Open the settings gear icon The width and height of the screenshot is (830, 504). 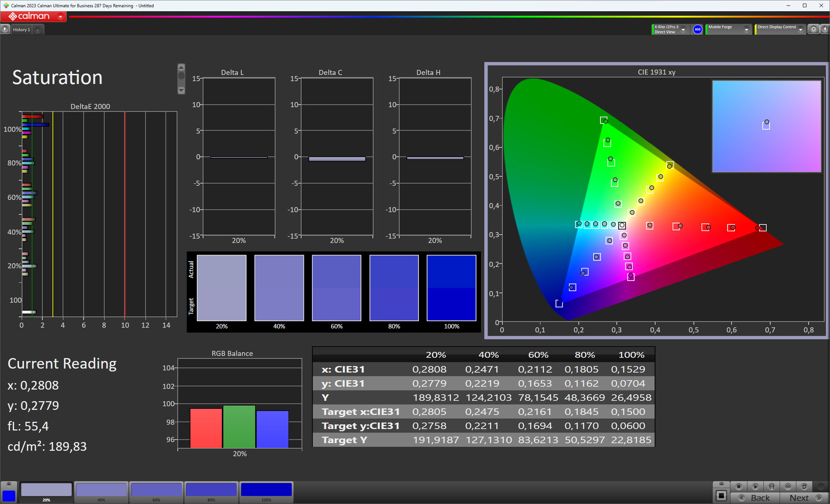(x=814, y=29)
